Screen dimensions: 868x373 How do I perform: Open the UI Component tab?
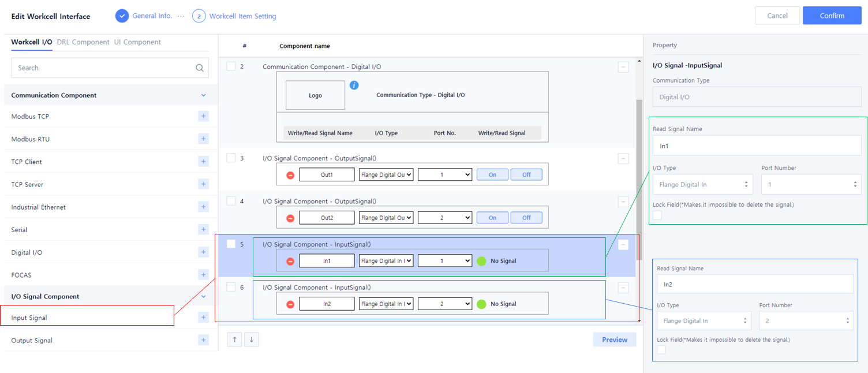(x=137, y=42)
